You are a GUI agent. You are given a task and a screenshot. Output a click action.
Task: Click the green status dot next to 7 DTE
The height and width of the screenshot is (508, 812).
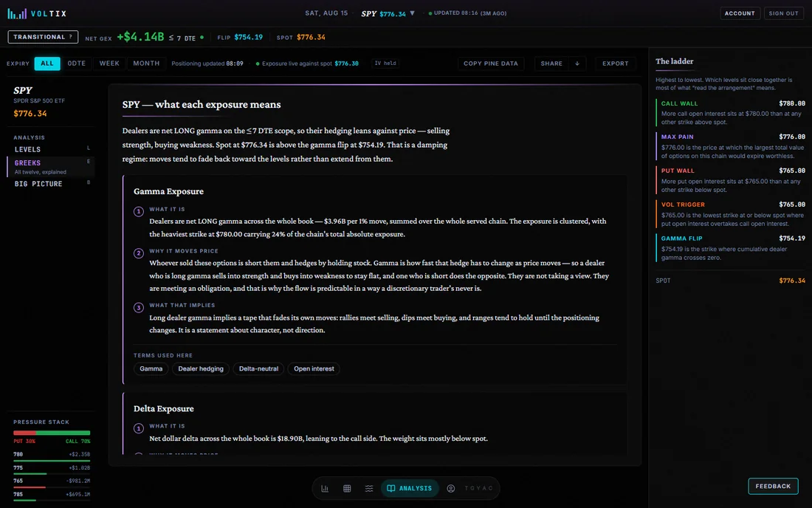click(x=202, y=37)
